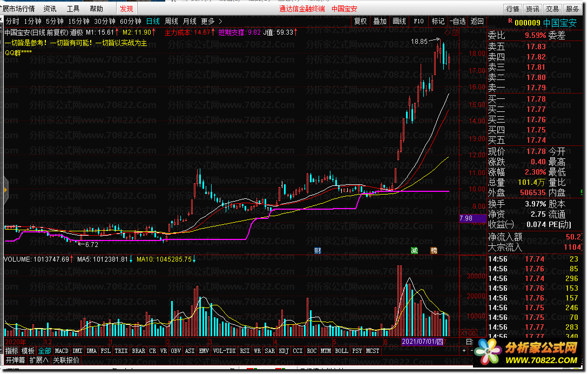Viewport: 588px width, 374px height.
Task: Switch indicator to BRAR
Action: pos(138,351)
